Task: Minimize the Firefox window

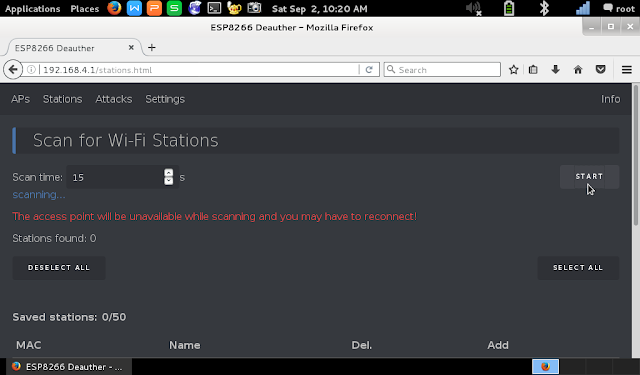Action: [x=591, y=27]
